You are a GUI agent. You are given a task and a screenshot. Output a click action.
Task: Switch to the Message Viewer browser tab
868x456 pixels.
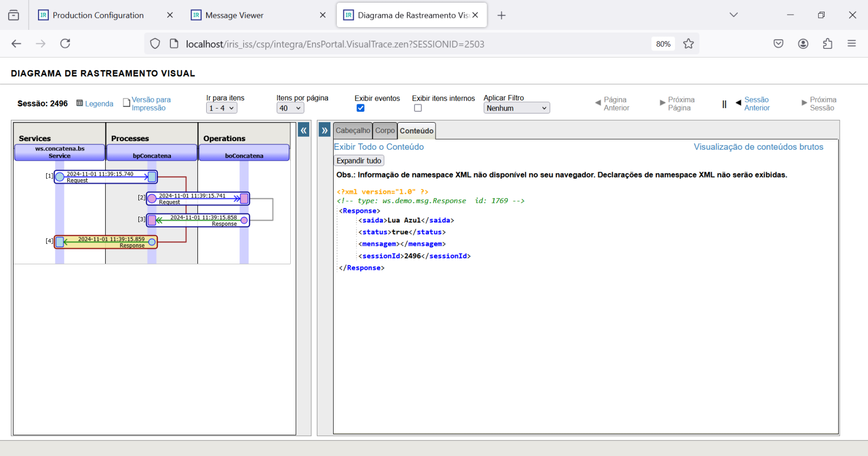(234, 15)
